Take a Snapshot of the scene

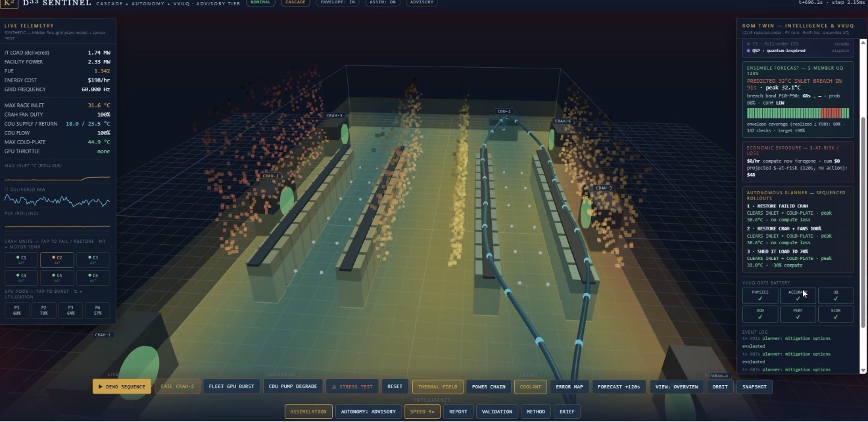coord(754,386)
